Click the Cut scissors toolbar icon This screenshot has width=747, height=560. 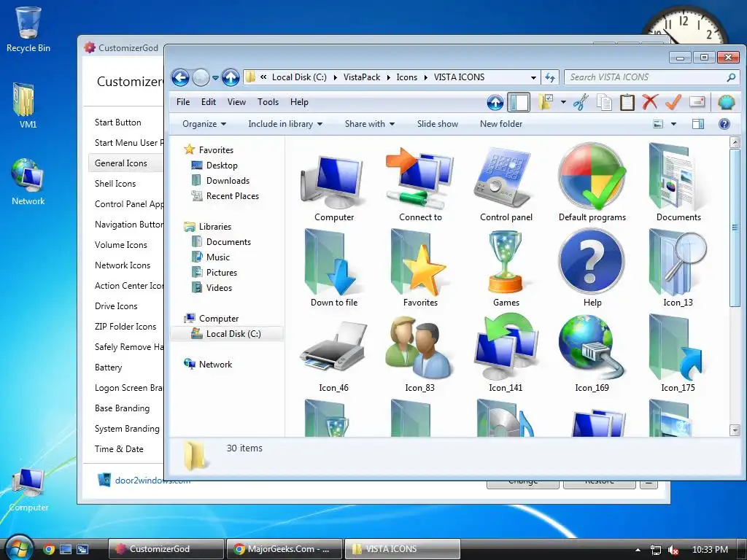(580, 102)
